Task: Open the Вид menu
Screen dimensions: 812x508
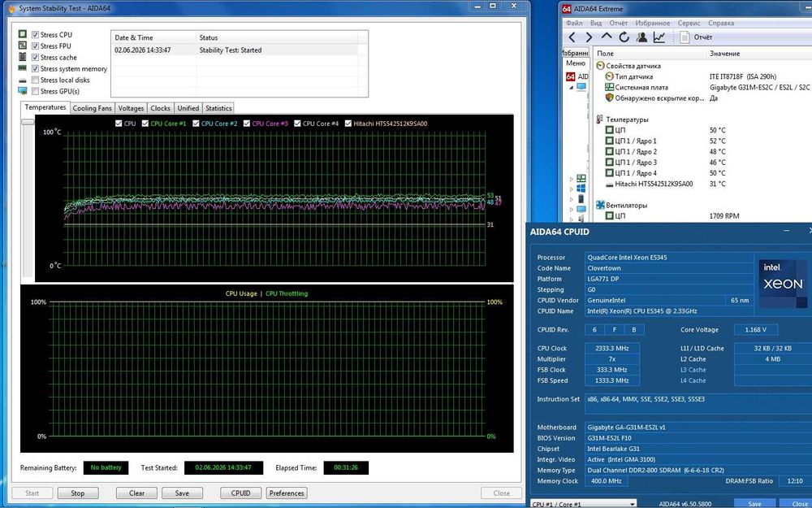Action: pyautogui.click(x=596, y=23)
